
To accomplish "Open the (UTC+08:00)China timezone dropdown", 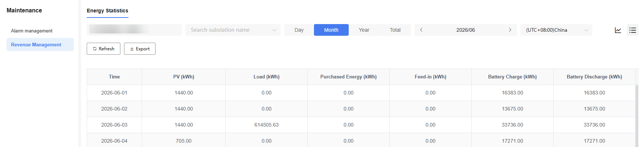I will 557,30.
